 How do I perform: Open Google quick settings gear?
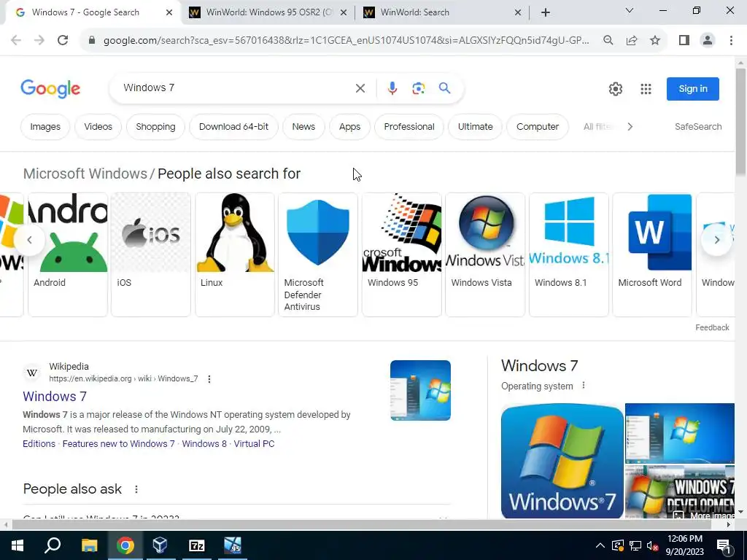coord(616,88)
